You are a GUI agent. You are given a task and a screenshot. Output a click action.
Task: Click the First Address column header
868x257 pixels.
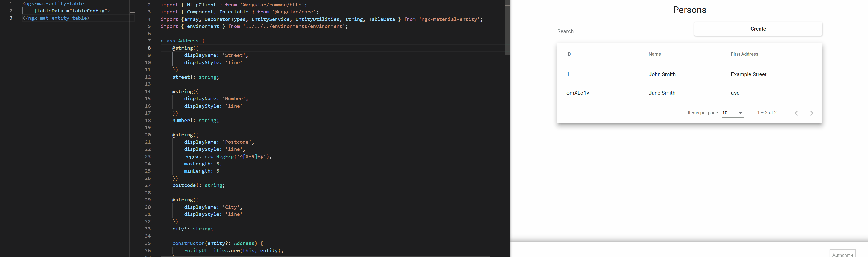tap(744, 54)
